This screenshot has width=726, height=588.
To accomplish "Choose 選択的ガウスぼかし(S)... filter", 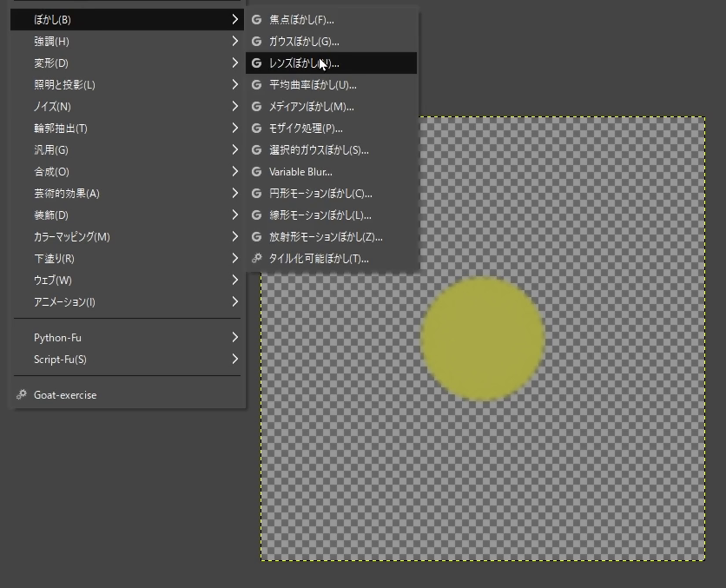I will tap(332, 150).
